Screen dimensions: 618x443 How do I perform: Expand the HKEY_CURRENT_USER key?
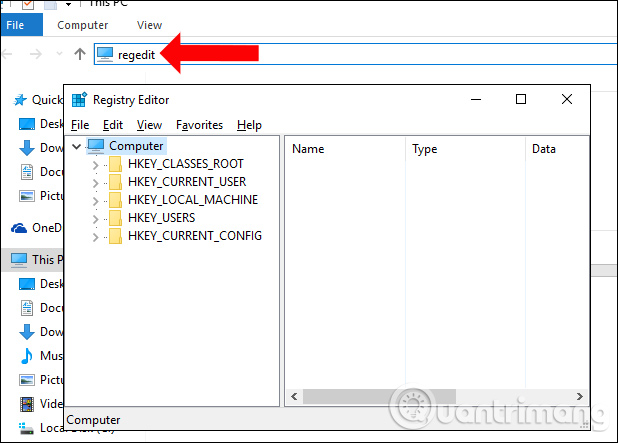pos(95,183)
